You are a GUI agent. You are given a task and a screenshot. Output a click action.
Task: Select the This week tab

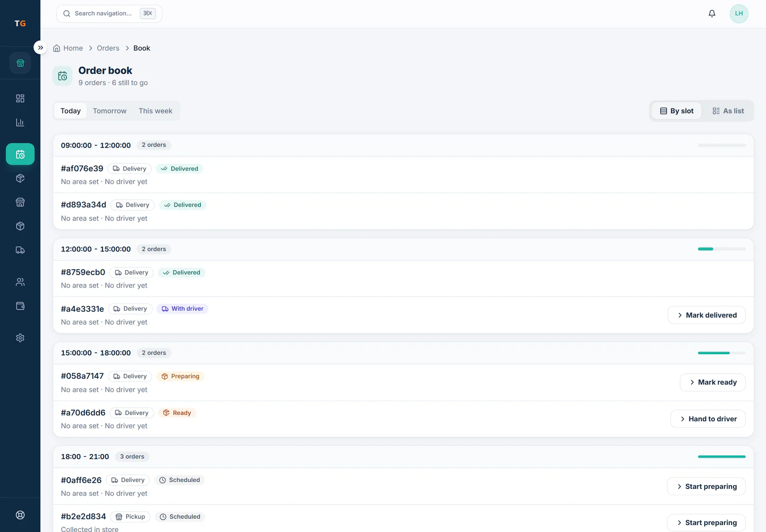point(155,111)
